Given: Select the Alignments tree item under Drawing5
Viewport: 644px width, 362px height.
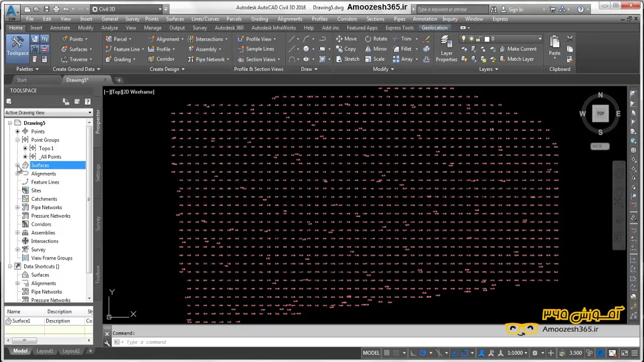Looking at the screenshot, I should point(43,173).
